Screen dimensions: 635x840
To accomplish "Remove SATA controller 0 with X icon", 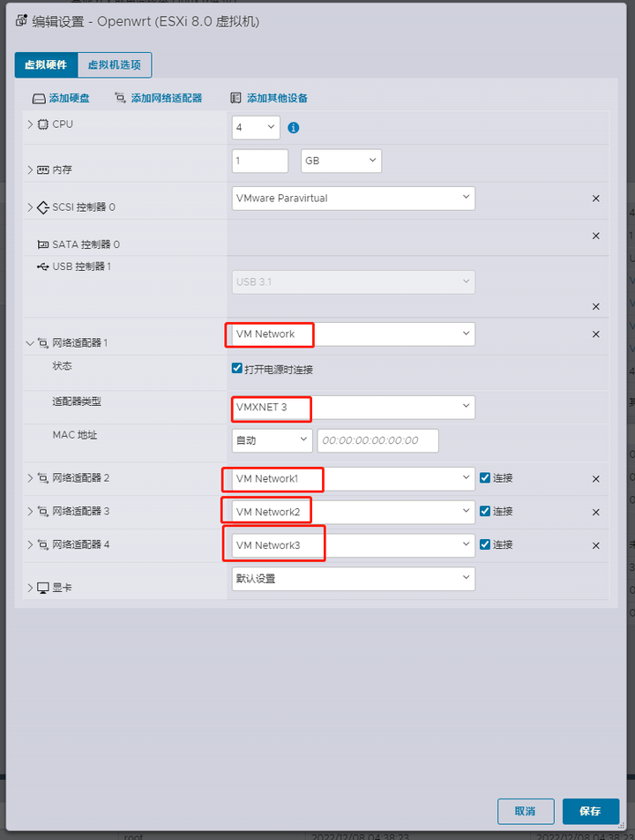I will click(596, 236).
